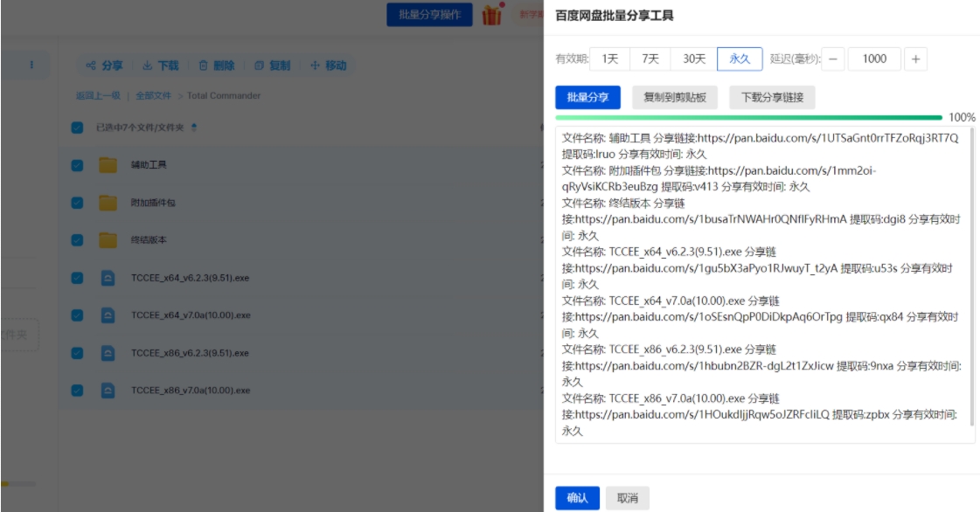Screen dimensions: 980x512
Task: Open the 辅助工具 folder name
Action: 149,165
